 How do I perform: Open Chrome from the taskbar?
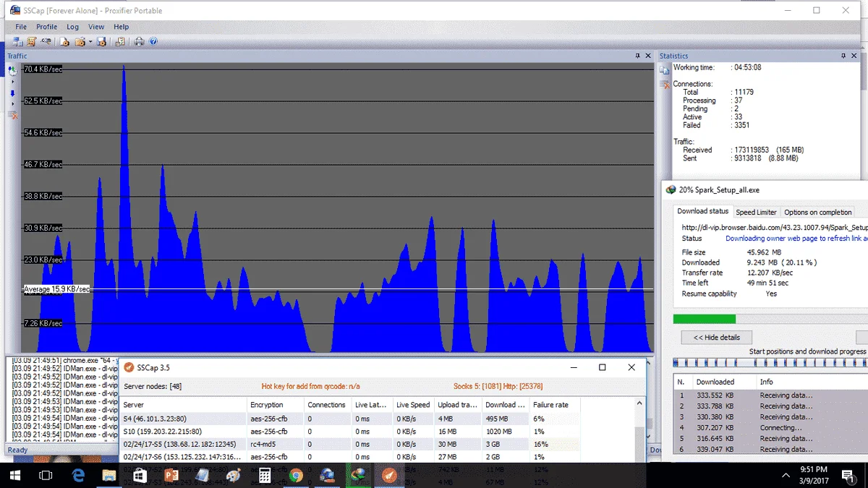tap(296, 475)
